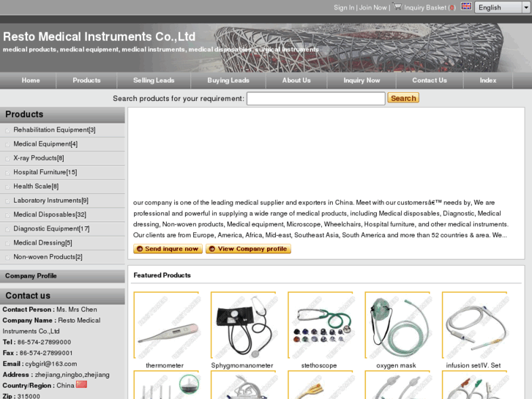
Task: Click the Join Now link
Action: (x=372, y=7)
